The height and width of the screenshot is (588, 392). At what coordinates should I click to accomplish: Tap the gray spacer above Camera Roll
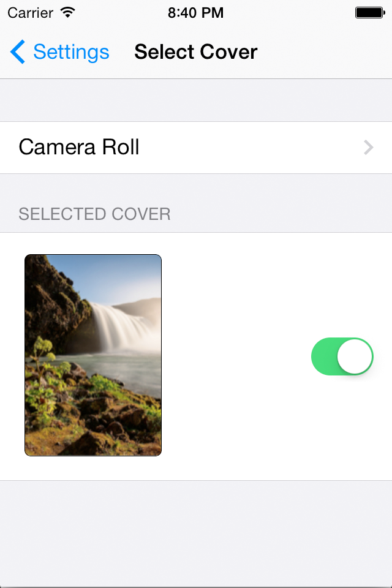(x=196, y=100)
